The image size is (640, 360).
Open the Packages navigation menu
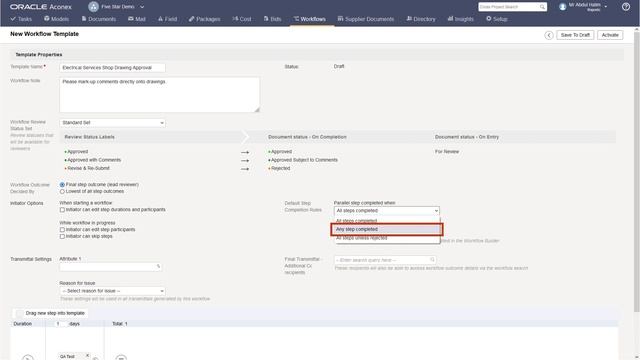click(x=204, y=19)
